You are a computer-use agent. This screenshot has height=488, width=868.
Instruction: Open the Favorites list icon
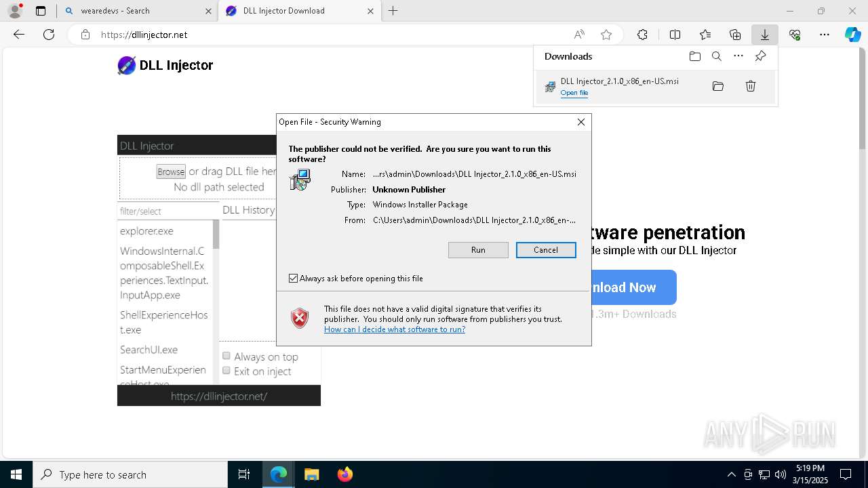tap(705, 35)
